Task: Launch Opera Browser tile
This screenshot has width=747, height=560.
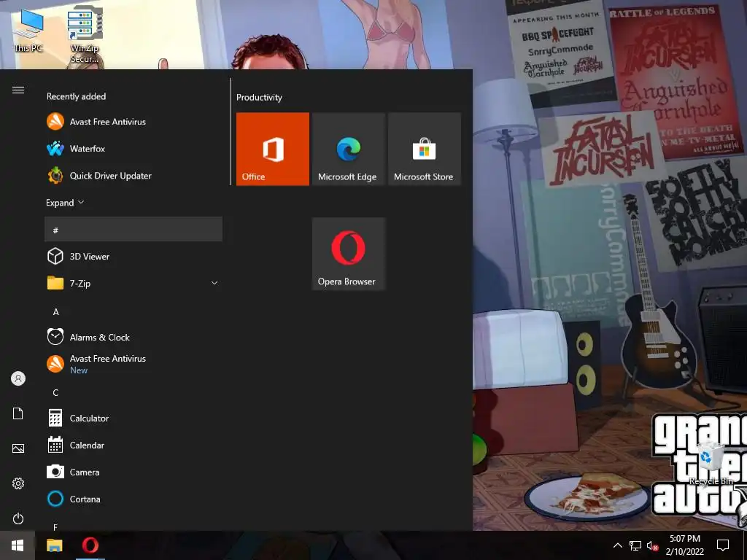Action: (349, 254)
